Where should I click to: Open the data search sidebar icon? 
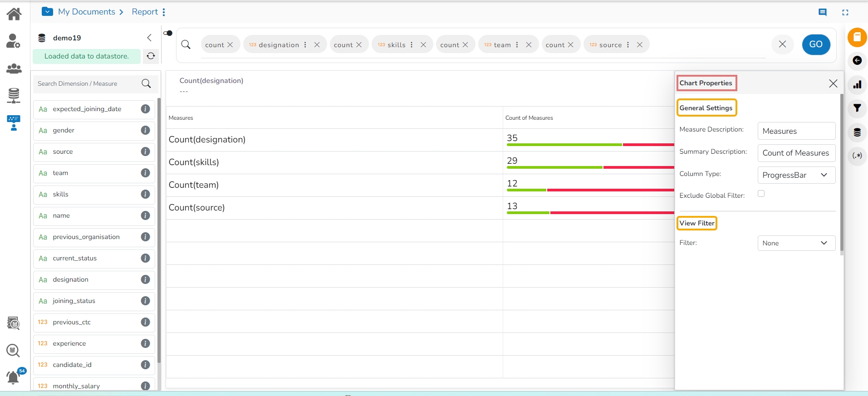[x=13, y=351]
